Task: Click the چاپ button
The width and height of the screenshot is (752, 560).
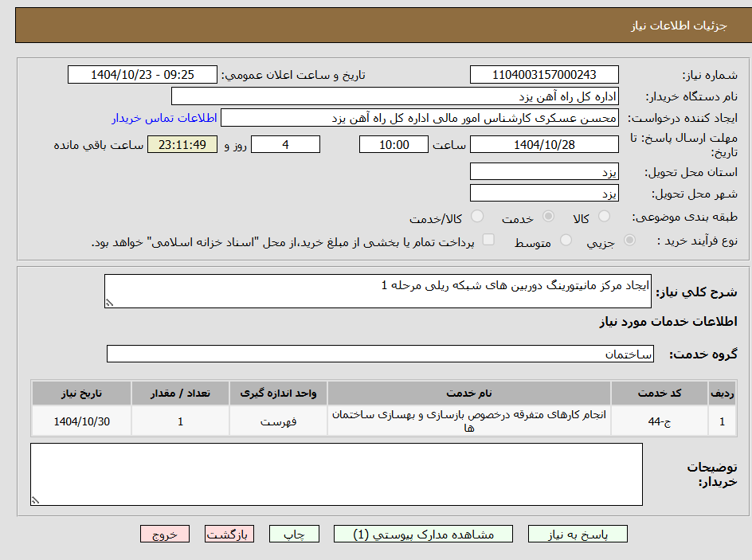Action: [x=294, y=534]
